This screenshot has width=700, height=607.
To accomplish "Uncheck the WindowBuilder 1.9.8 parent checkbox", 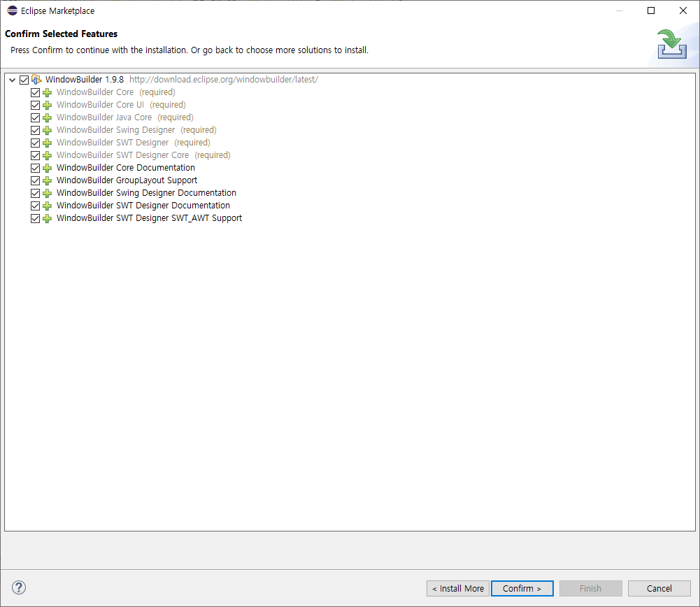I will point(24,80).
